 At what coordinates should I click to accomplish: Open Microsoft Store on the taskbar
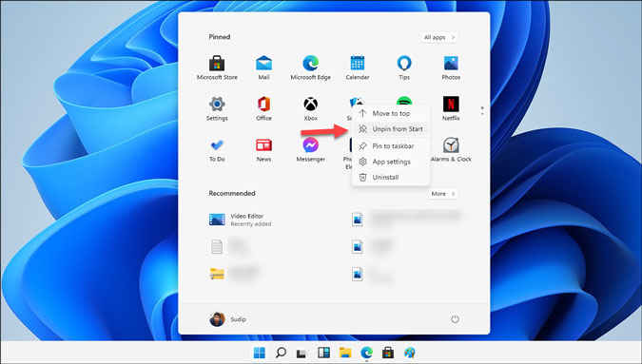click(388, 353)
